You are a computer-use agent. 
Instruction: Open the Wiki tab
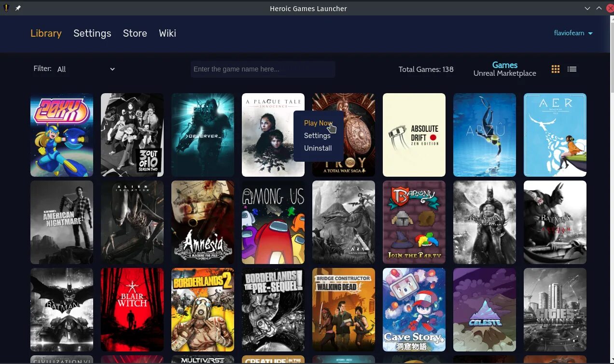click(167, 33)
